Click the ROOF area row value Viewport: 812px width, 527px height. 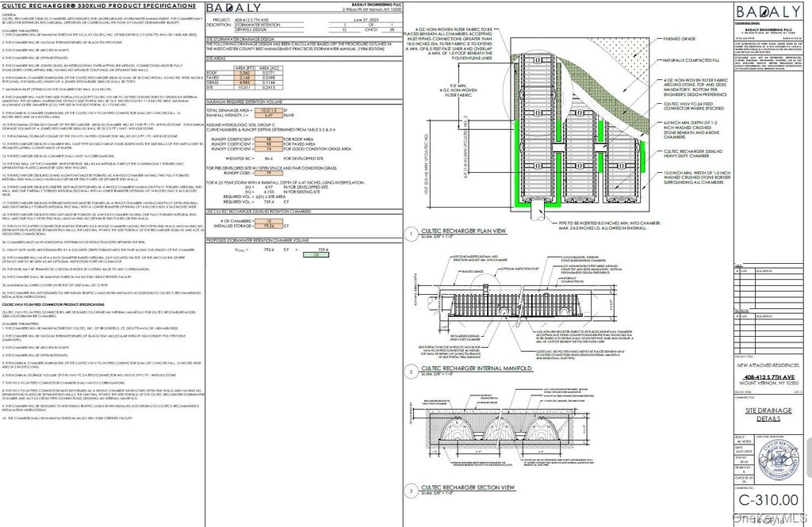245,73
